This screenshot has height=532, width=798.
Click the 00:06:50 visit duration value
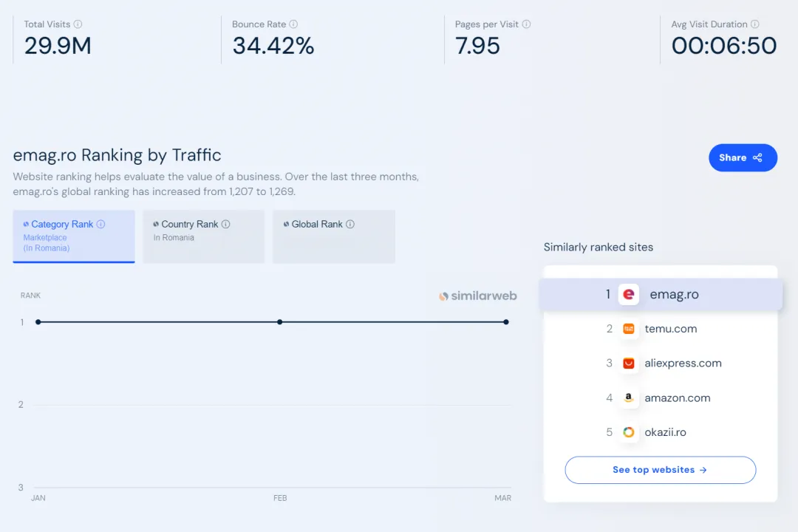[x=723, y=46]
